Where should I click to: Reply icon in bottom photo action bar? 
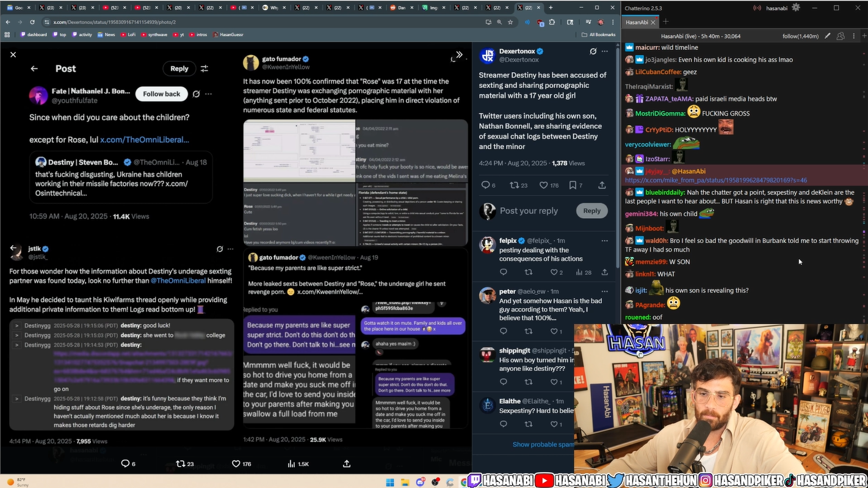pos(125,464)
